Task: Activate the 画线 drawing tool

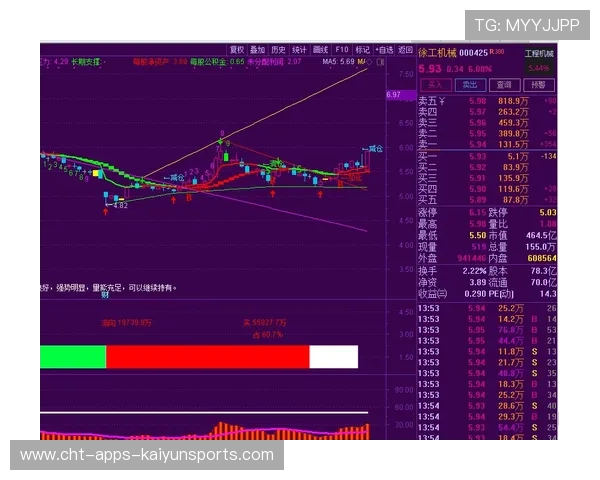Action: [x=321, y=48]
